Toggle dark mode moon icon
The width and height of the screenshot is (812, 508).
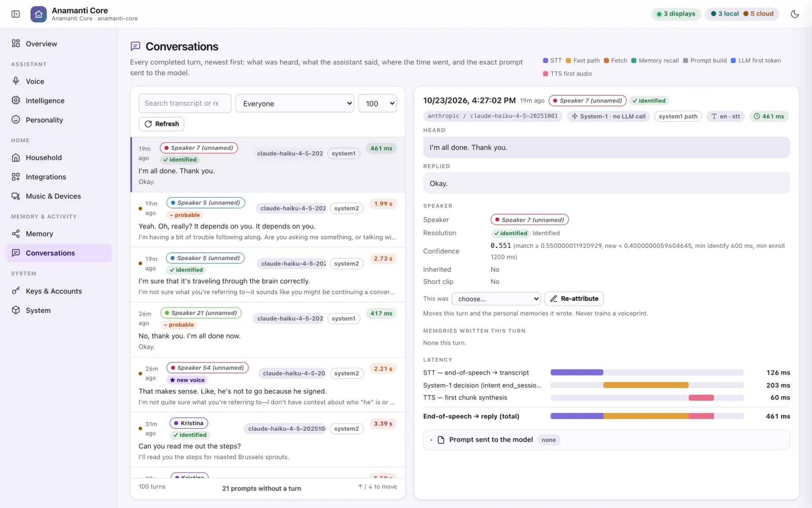[795, 14]
